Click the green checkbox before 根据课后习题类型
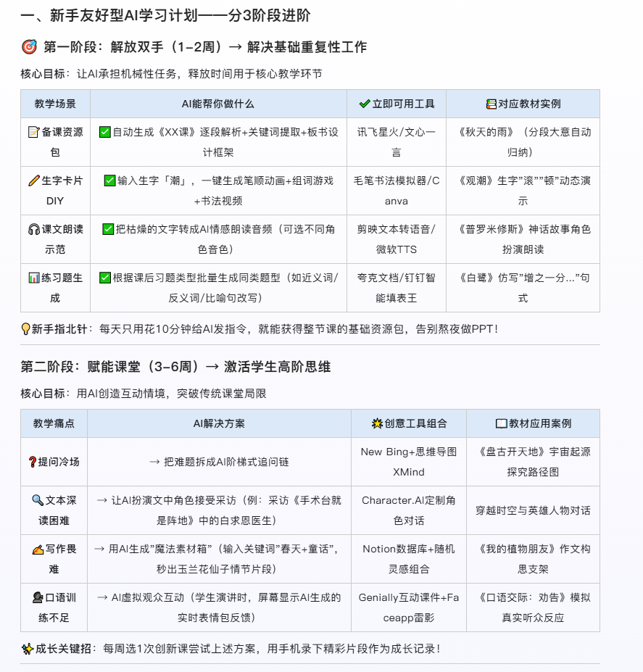Image resolution: width=643 pixels, height=672 pixels. [x=104, y=278]
